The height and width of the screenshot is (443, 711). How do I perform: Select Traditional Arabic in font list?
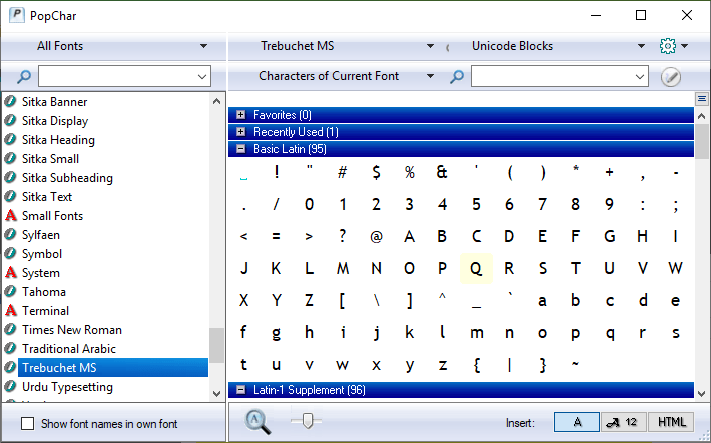coord(69,349)
